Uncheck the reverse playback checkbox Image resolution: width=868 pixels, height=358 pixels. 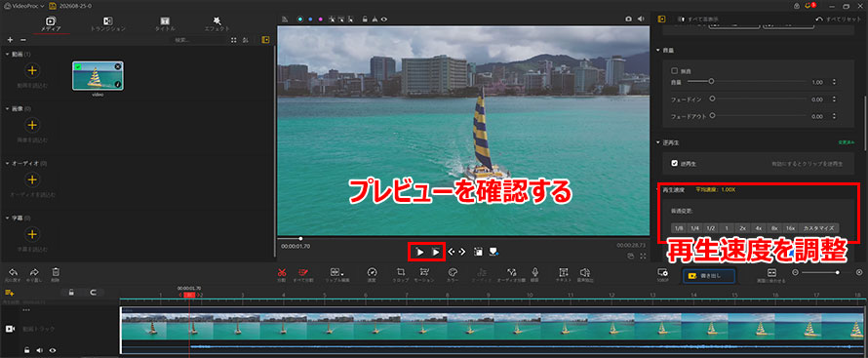[x=674, y=164]
